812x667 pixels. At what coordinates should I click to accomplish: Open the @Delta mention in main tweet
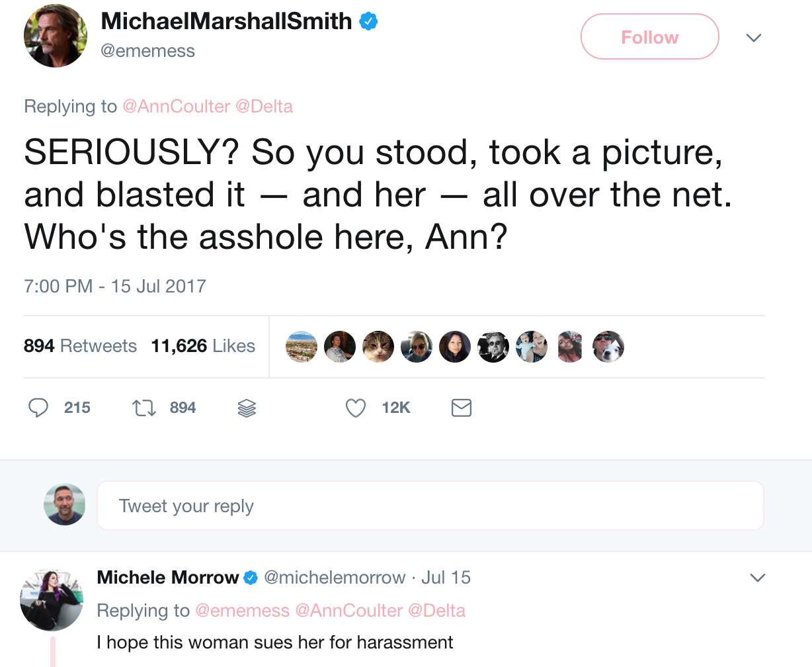click(x=264, y=107)
